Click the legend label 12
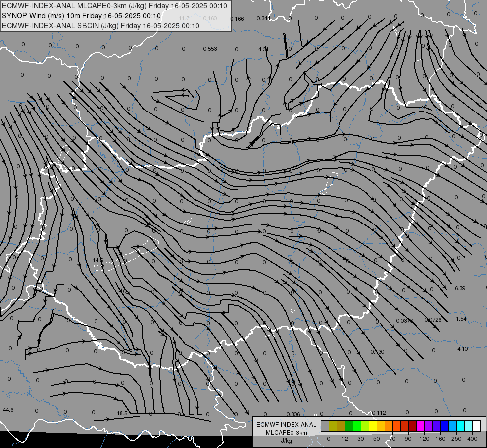The width and height of the screenshot is (487, 448). click(345, 439)
